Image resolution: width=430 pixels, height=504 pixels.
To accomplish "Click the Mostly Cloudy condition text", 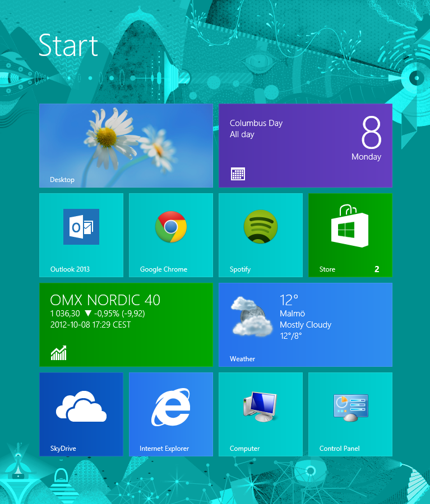I will pyautogui.click(x=306, y=325).
